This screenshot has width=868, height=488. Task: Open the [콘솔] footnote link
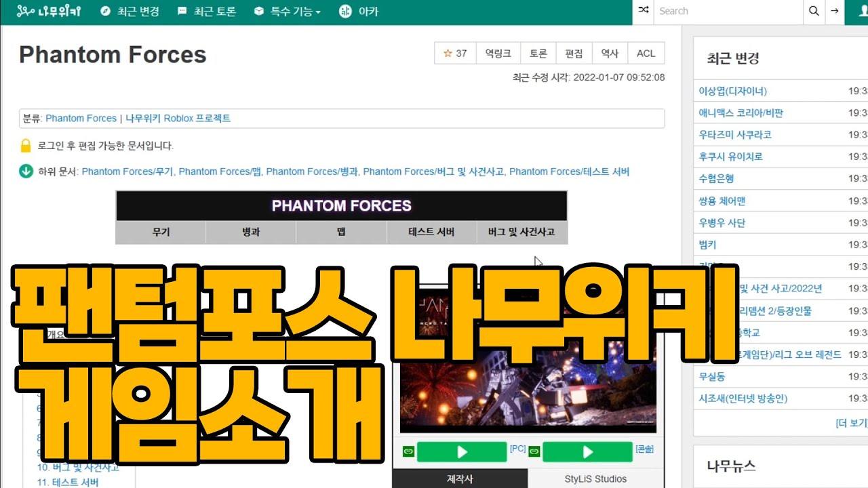pos(644,449)
